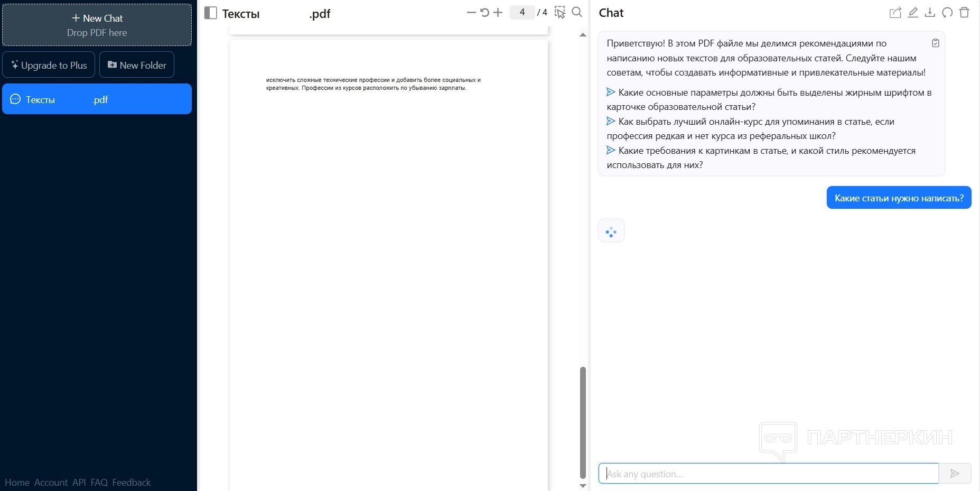
Task: Click the PDF scroll down arrow
Action: 583,486
